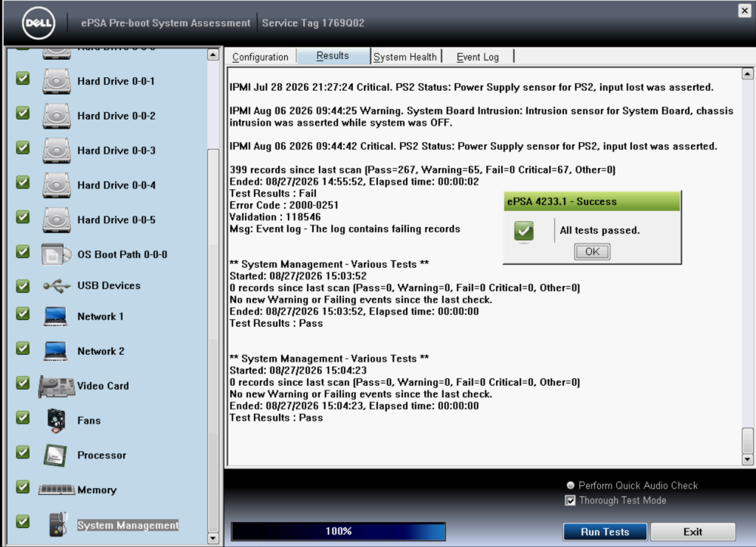The width and height of the screenshot is (756, 547).
Task: Click the Hard Drive 0-0-5 disk icon
Action: tap(57, 220)
